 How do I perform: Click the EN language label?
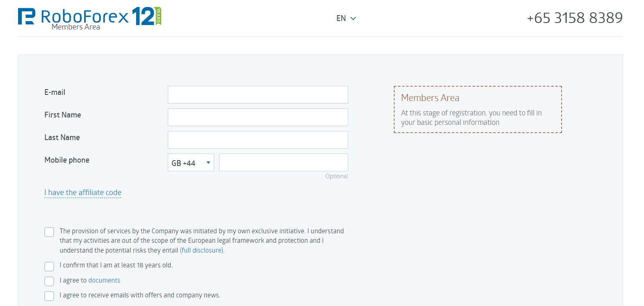[x=341, y=18]
